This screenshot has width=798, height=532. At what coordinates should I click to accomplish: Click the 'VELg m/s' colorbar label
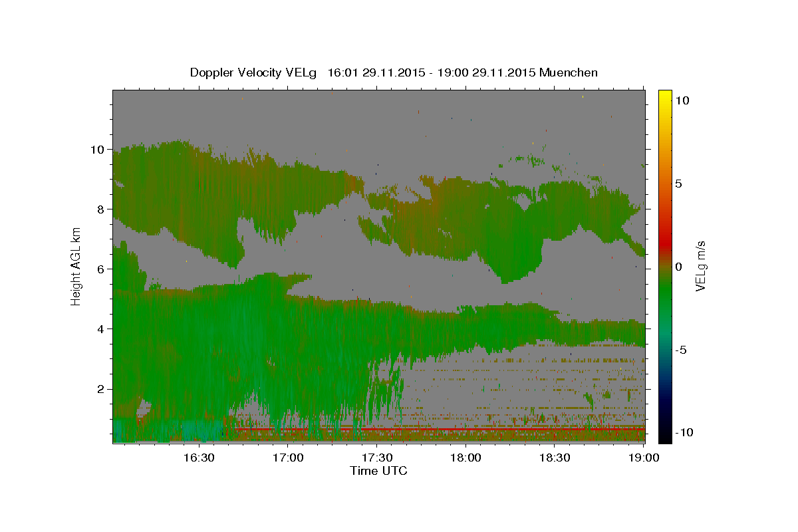700,266
